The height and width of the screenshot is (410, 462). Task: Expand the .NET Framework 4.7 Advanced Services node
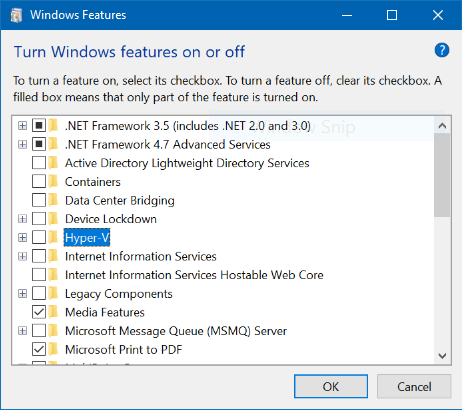[x=22, y=144]
